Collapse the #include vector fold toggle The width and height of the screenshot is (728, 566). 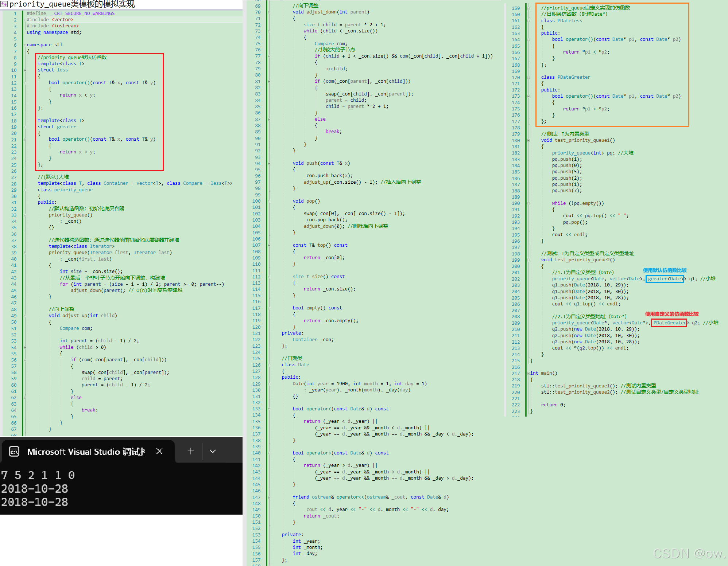25,20
